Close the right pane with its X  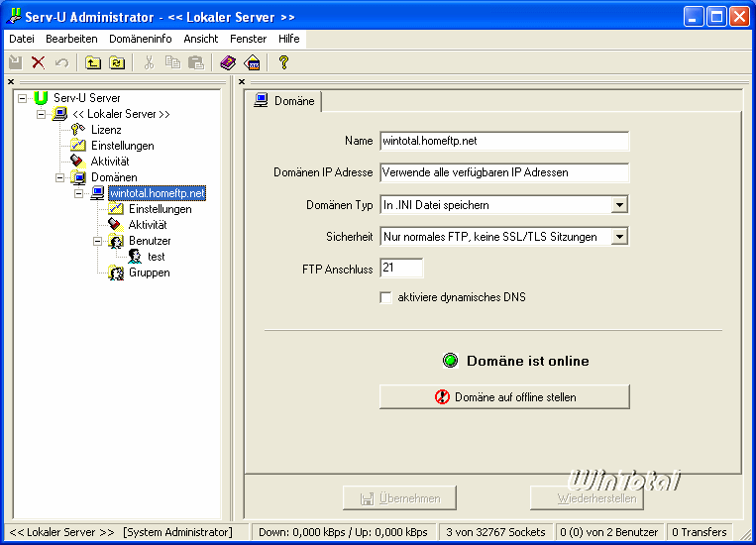tap(242, 82)
